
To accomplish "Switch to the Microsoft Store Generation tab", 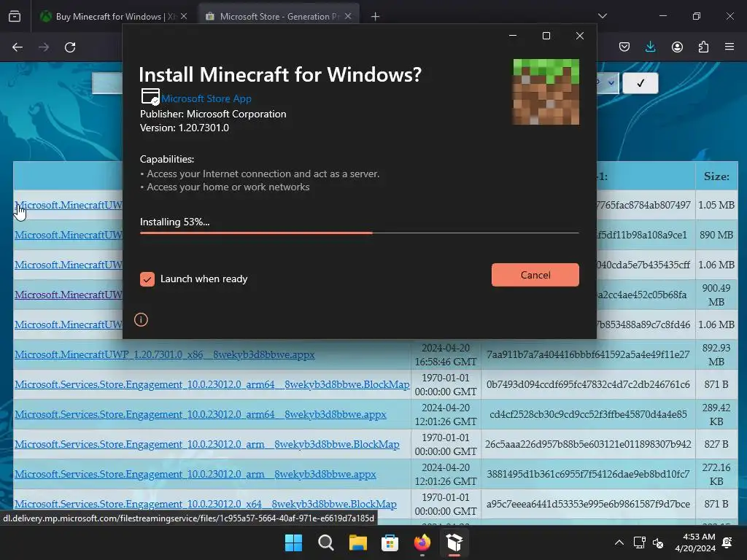I will click(x=279, y=16).
